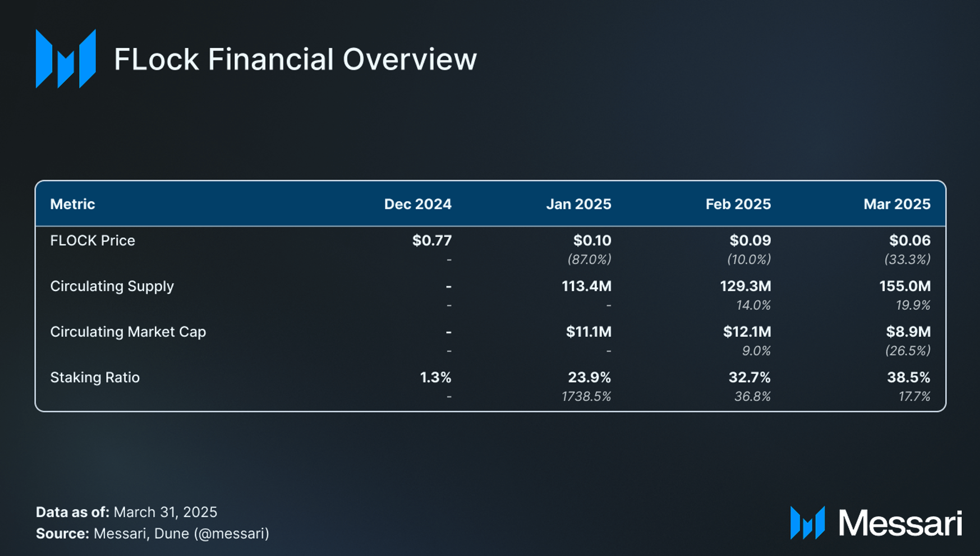Click the (10.0%) price change
Screen dimensions: 980x556
[x=749, y=259]
